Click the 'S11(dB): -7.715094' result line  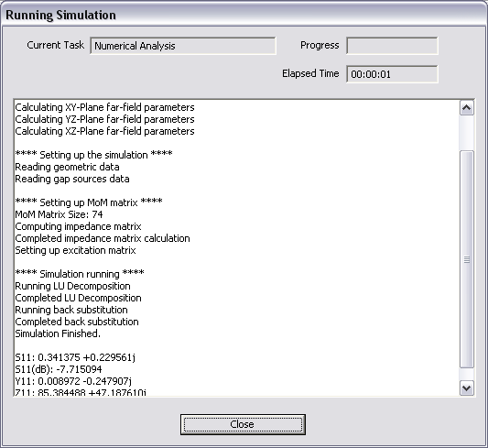[x=59, y=369]
